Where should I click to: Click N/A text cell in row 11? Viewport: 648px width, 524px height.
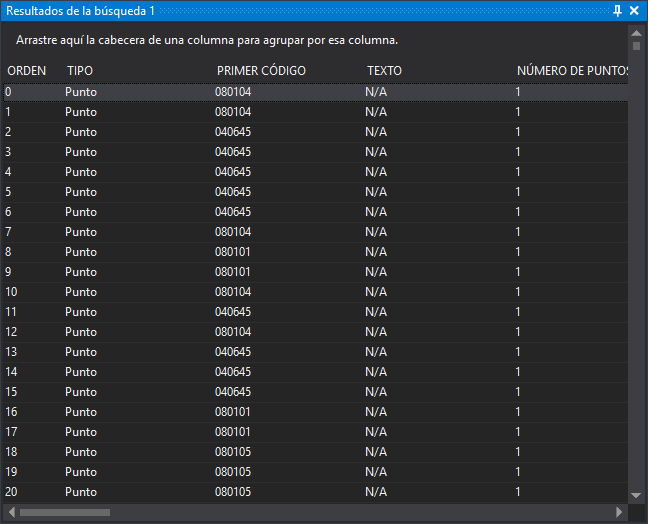pyautogui.click(x=376, y=312)
